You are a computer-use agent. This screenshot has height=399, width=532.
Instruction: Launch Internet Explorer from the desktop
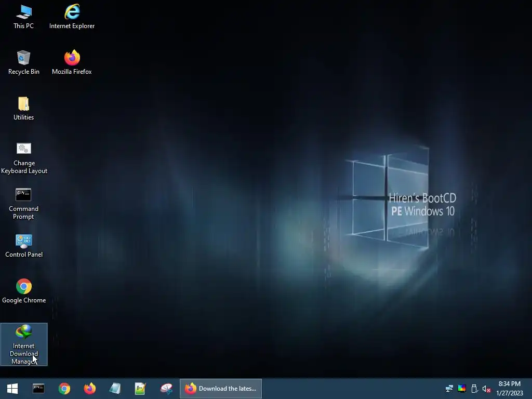pos(72,17)
